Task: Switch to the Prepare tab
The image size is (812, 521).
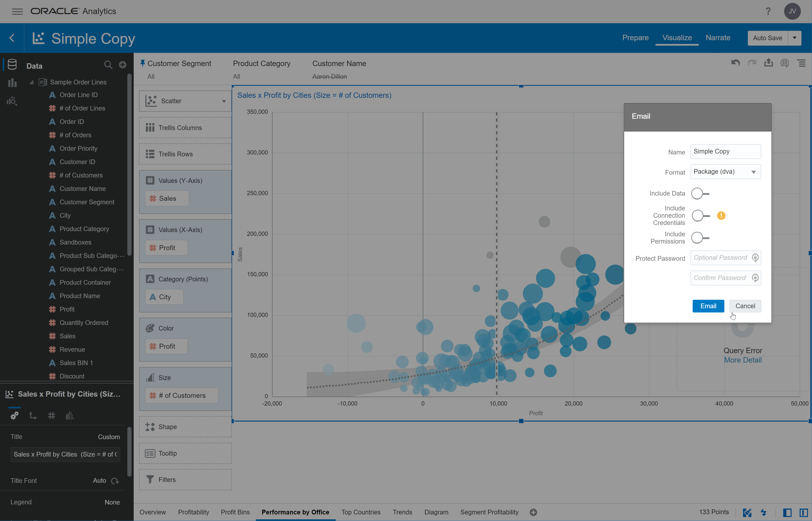Action: click(x=635, y=38)
